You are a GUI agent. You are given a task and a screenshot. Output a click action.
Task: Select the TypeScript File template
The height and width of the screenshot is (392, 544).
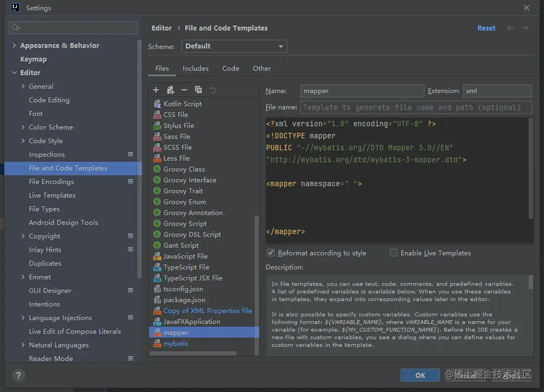(x=186, y=267)
